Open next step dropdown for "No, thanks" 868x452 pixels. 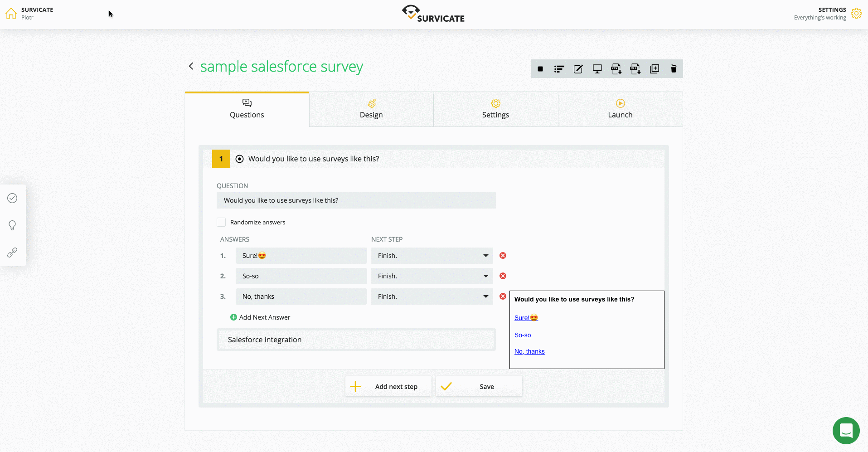(432, 296)
